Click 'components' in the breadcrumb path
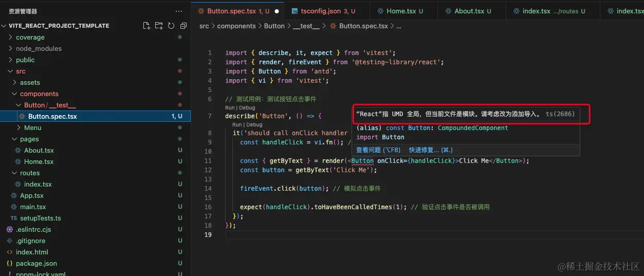The width and height of the screenshot is (644, 276). (236, 26)
